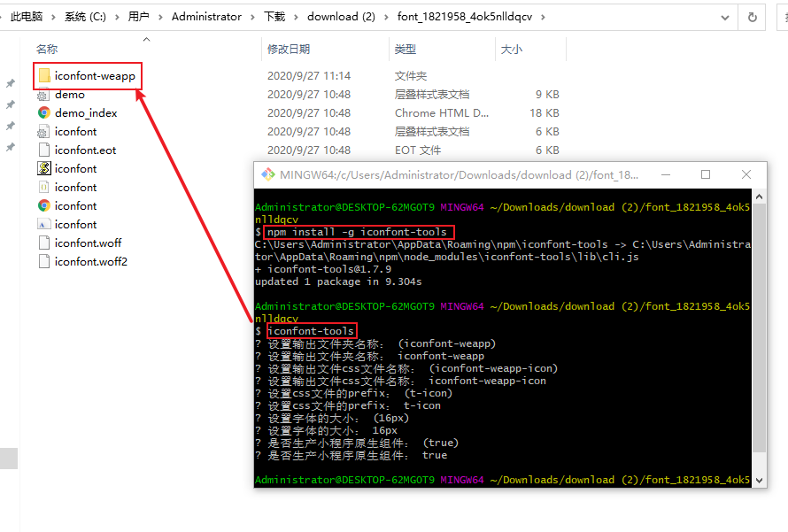This screenshot has width=788, height=532.
Task: Sort files by 名称 column header
Action: [x=47, y=50]
